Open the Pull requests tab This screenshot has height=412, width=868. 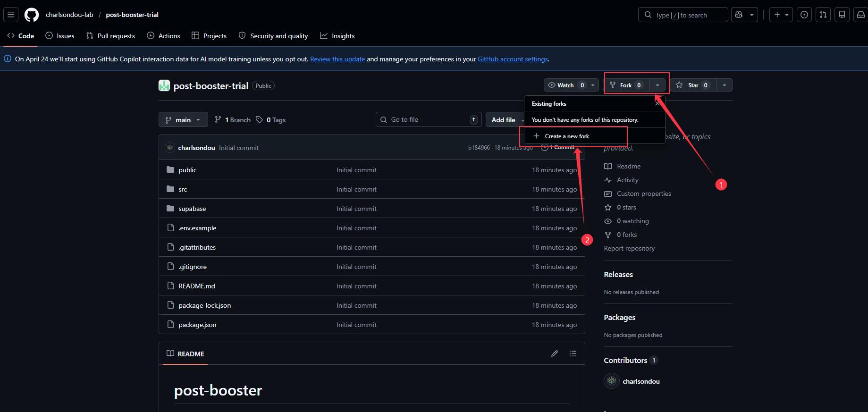[x=110, y=36]
